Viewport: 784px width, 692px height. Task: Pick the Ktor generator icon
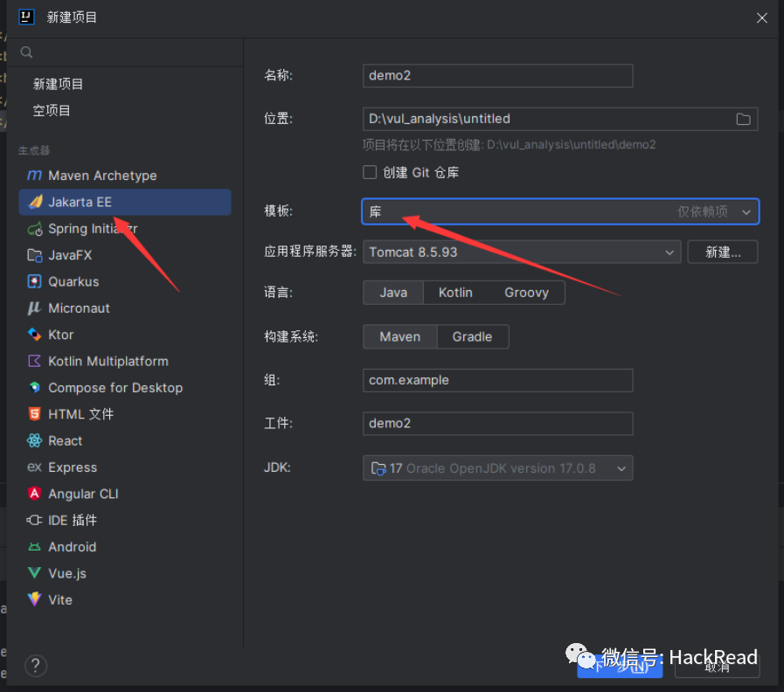34,335
